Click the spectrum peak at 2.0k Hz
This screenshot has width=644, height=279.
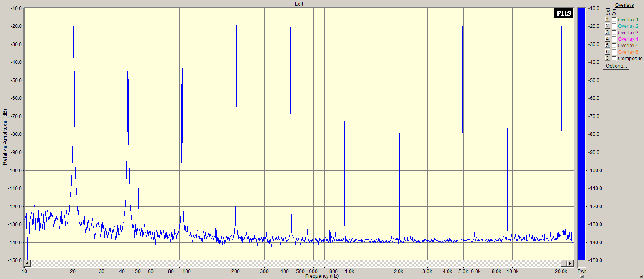[x=399, y=27]
